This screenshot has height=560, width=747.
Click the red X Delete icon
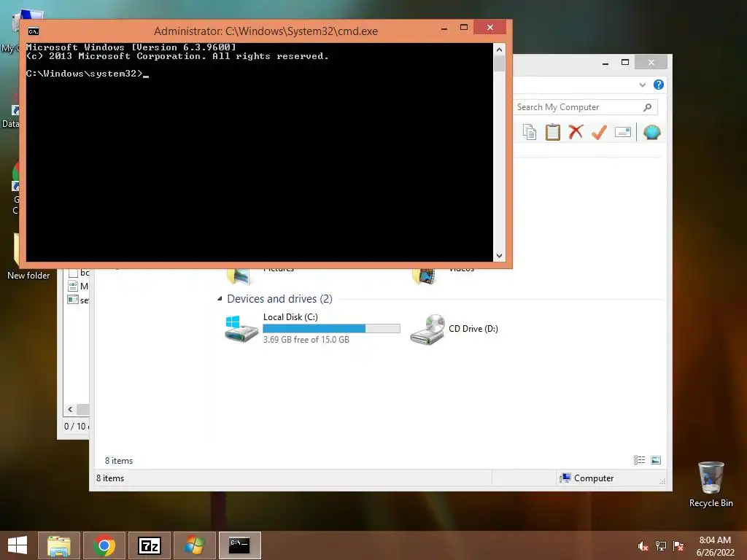(x=576, y=132)
